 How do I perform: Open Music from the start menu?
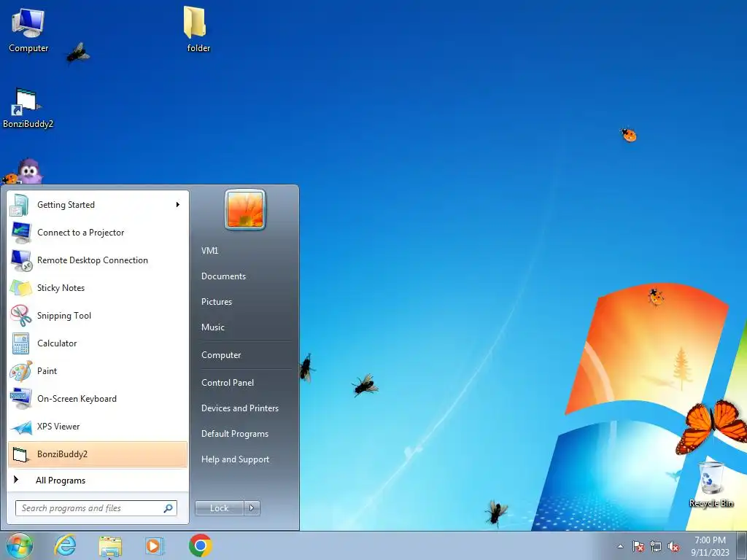tap(213, 327)
